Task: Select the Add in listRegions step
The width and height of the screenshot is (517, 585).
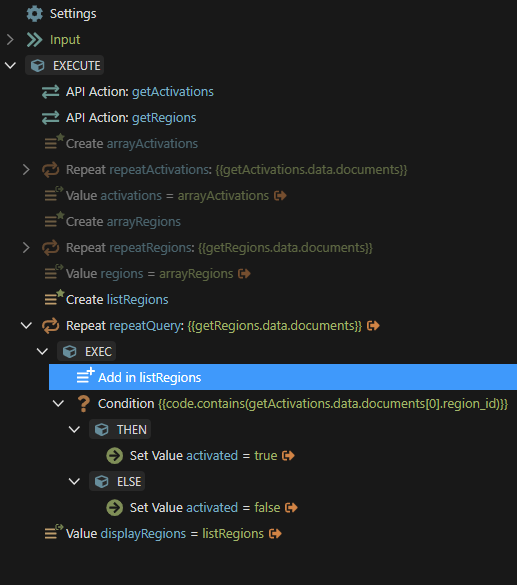Action: tap(283, 377)
